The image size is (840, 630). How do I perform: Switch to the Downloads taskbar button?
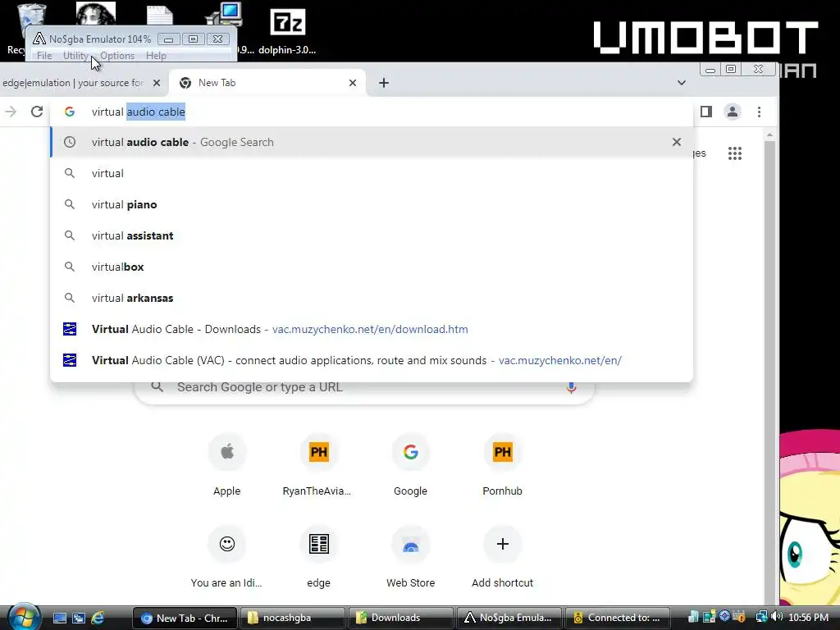(400, 618)
